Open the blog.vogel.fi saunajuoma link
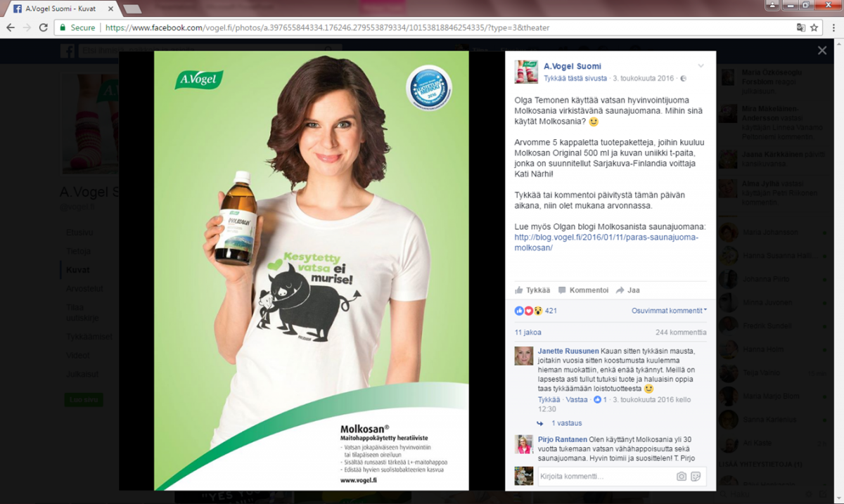844x504 pixels. (606, 243)
